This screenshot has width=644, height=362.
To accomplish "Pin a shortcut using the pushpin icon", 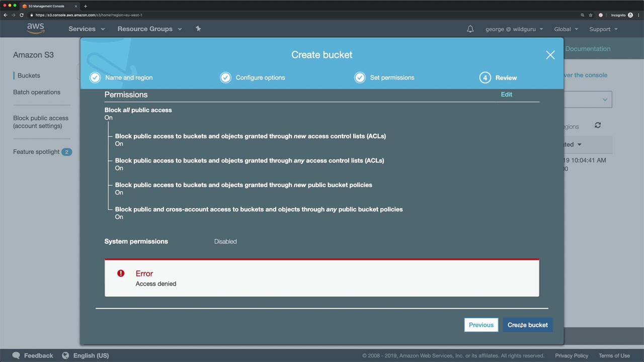I will pyautogui.click(x=198, y=29).
